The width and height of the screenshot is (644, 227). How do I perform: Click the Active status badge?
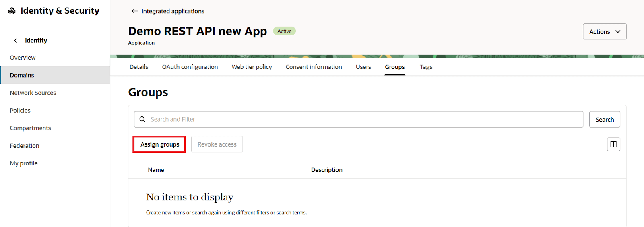tap(285, 31)
